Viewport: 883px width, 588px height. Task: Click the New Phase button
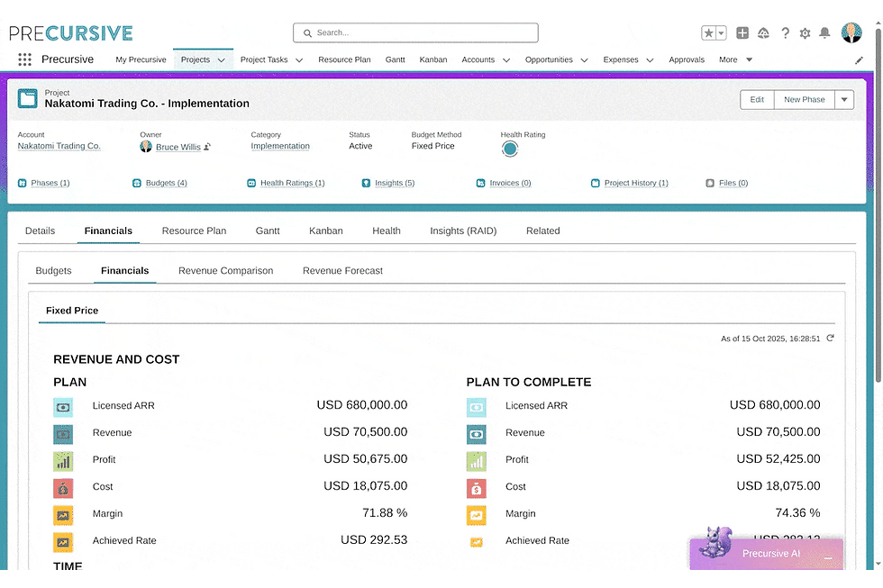(804, 100)
